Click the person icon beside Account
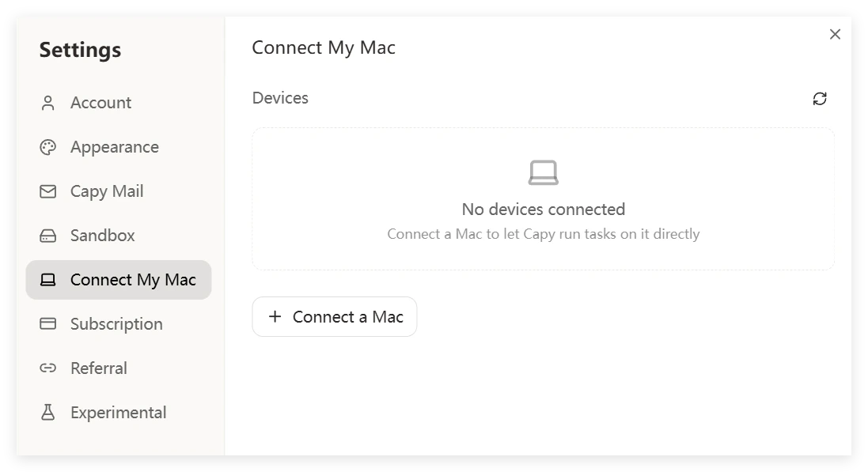The image size is (868, 472). [x=47, y=102]
